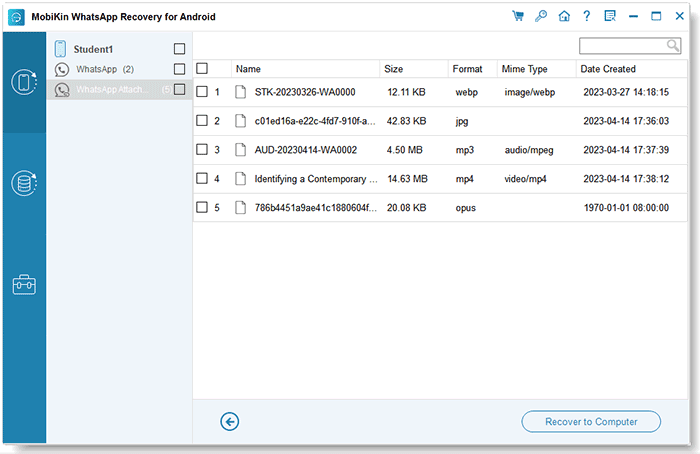Check row 3 AUD-20230414-WA0002 checkbox
Screen dimensions: 700x454
[202, 149]
